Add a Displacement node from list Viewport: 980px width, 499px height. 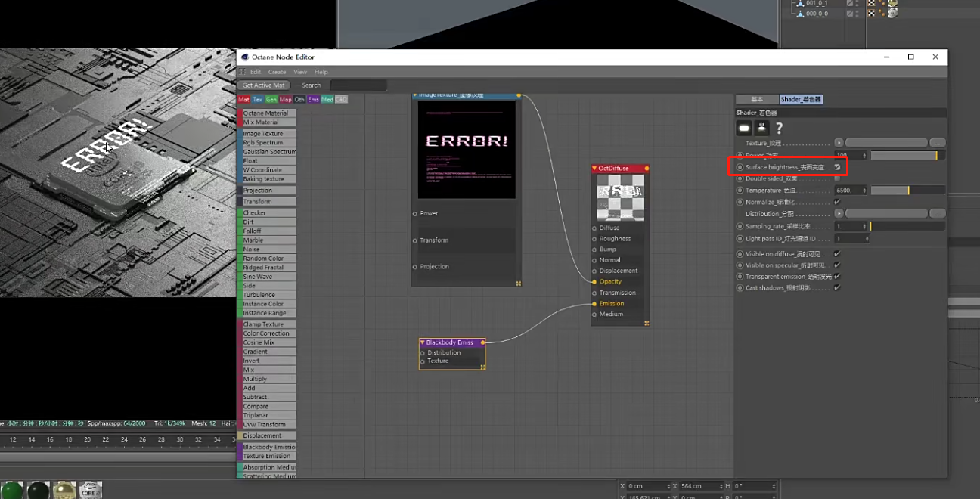268,435
